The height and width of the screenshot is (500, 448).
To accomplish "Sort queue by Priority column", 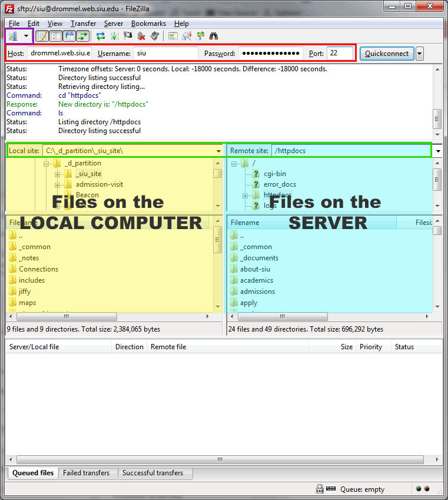I will 373,347.
